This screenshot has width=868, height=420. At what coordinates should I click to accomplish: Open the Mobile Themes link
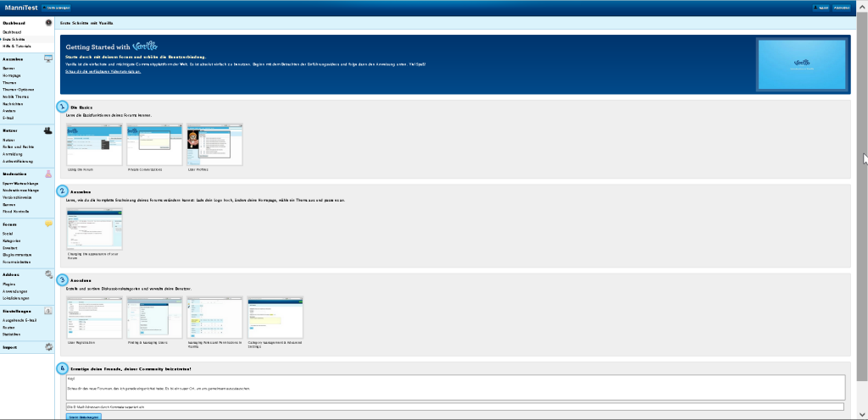click(x=15, y=97)
